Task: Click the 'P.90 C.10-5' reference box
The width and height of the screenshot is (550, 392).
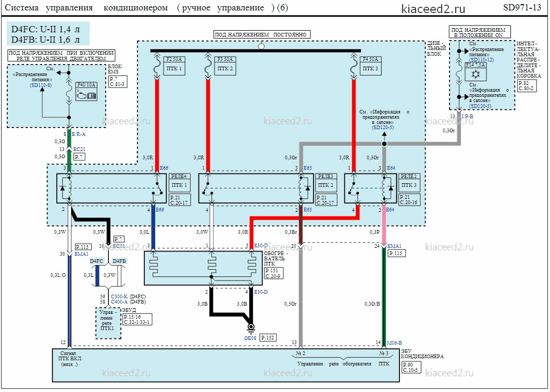Action: (411, 367)
